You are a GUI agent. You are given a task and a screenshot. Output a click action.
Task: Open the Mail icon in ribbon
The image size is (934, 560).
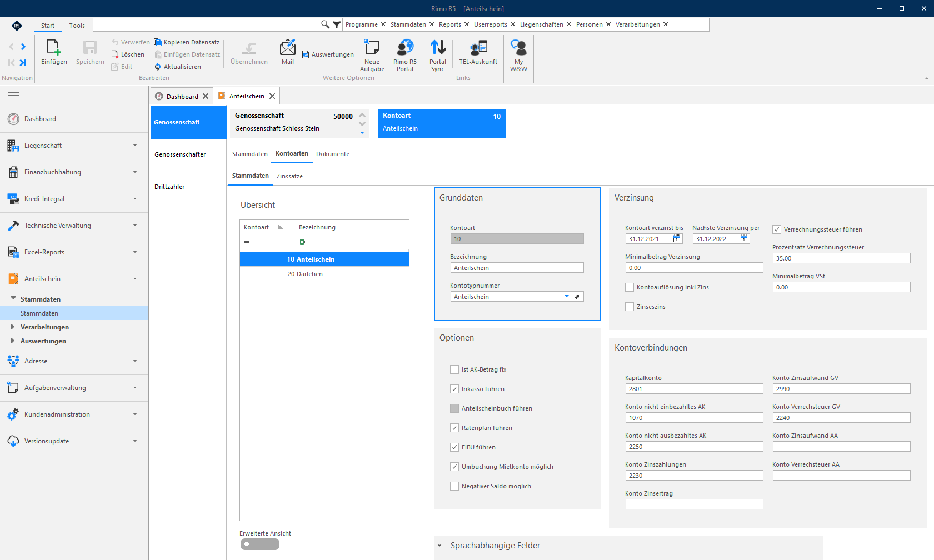pyautogui.click(x=288, y=48)
